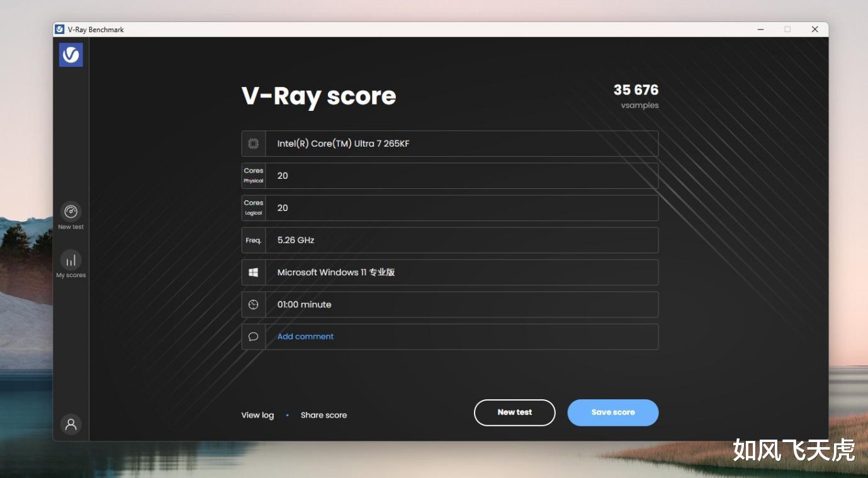Image resolution: width=868 pixels, height=478 pixels.
Task: Click the speech bubble comment icon
Action: click(253, 336)
